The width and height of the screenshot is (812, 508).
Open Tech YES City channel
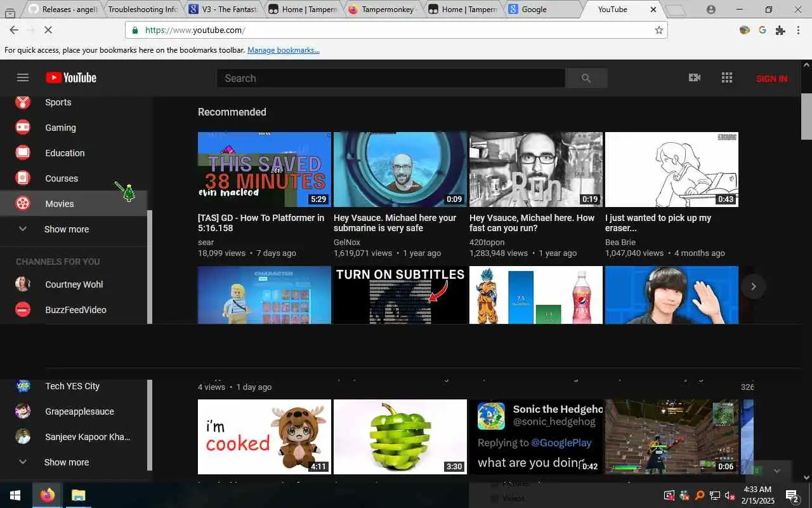74,386
